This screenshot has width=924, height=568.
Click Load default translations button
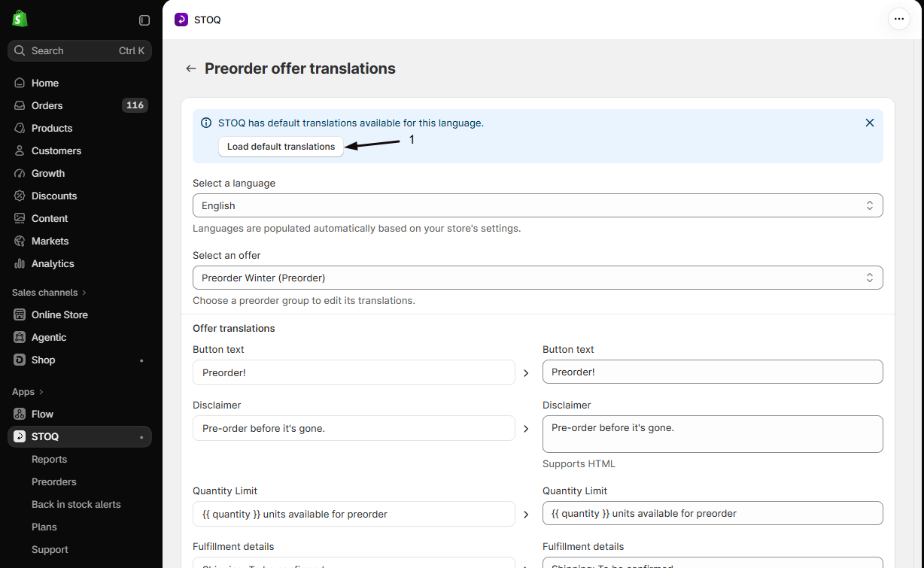[x=281, y=147]
